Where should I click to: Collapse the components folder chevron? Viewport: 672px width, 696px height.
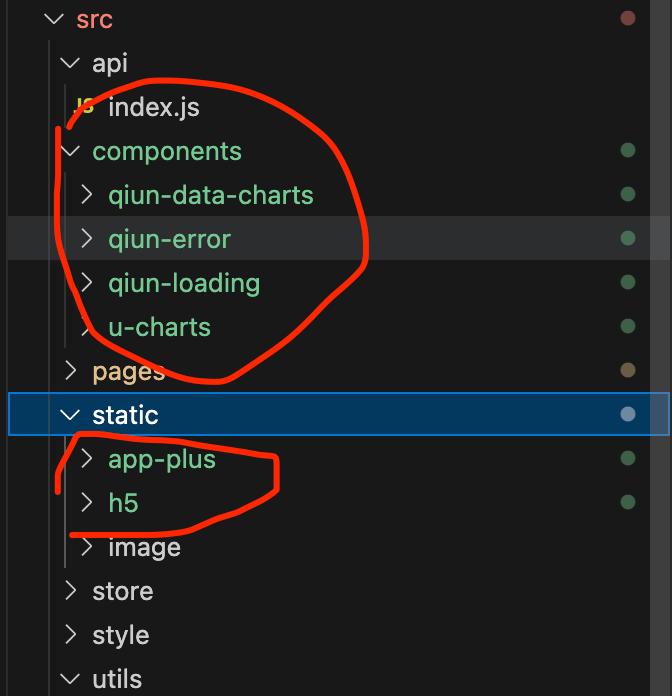click(70, 151)
